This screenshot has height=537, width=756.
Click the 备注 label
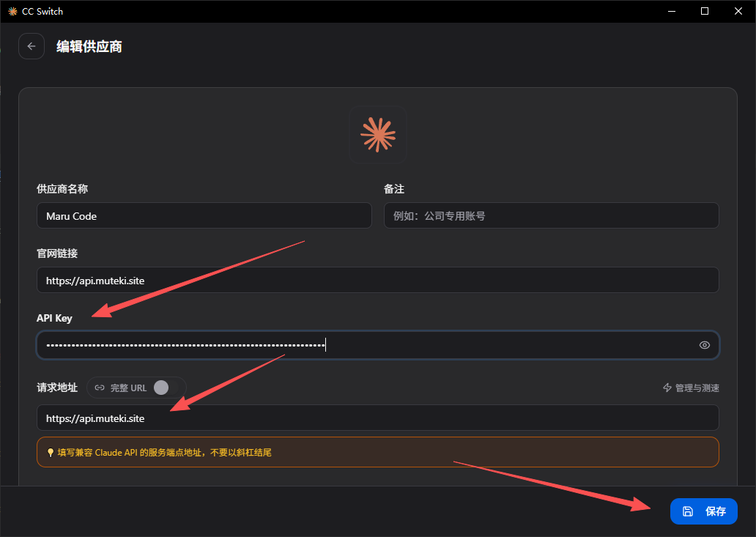coord(394,189)
